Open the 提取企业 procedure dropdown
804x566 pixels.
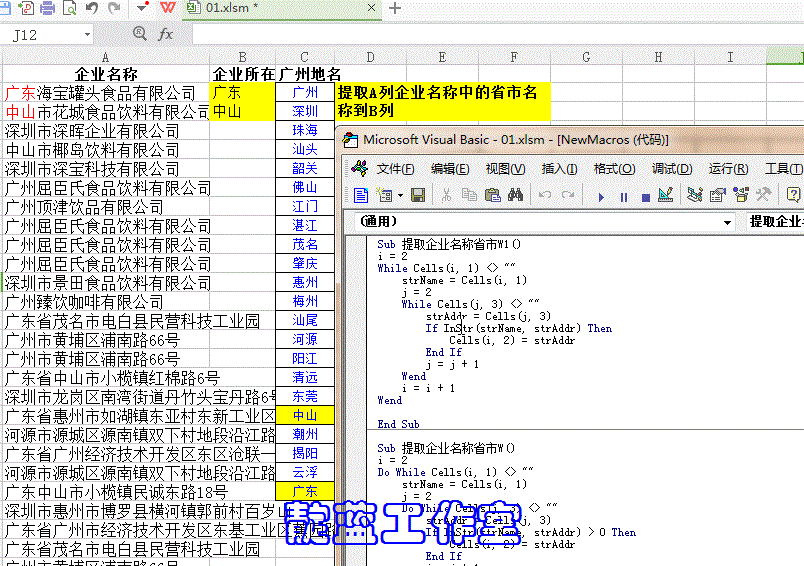pos(774,221)
